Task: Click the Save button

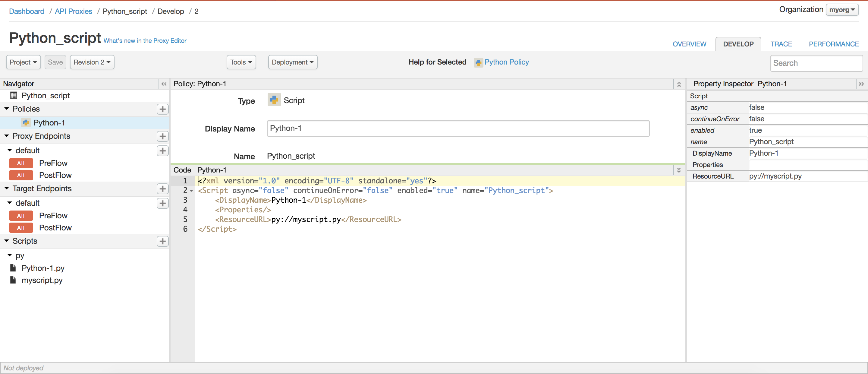Action: point(55,62)
